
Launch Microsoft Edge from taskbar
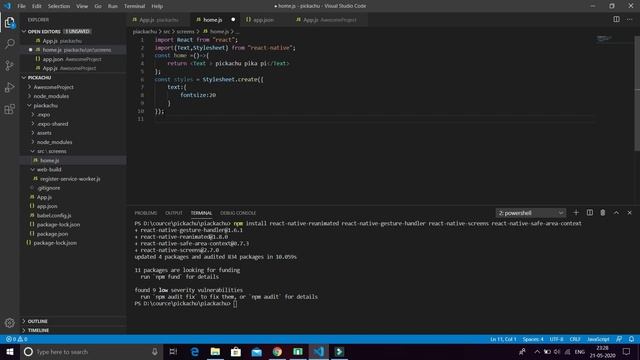click(x=195, y=352)
